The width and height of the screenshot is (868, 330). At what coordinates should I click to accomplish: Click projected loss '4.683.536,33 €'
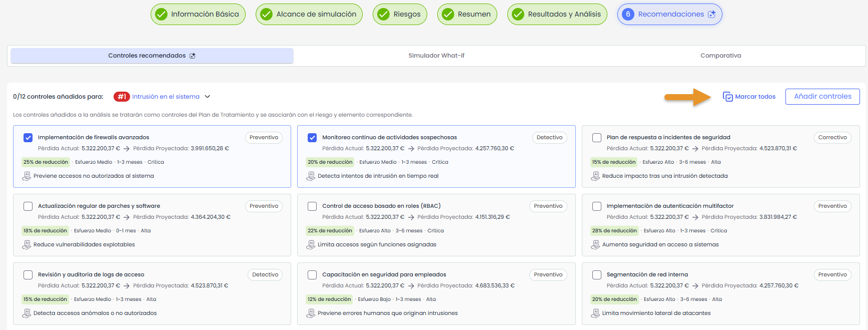tap(495, 286)
